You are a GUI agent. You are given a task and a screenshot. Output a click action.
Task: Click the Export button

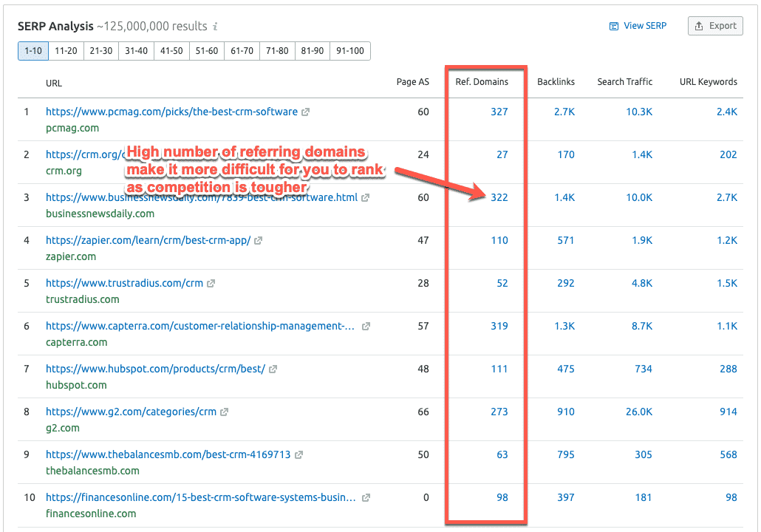coord(715,26)
